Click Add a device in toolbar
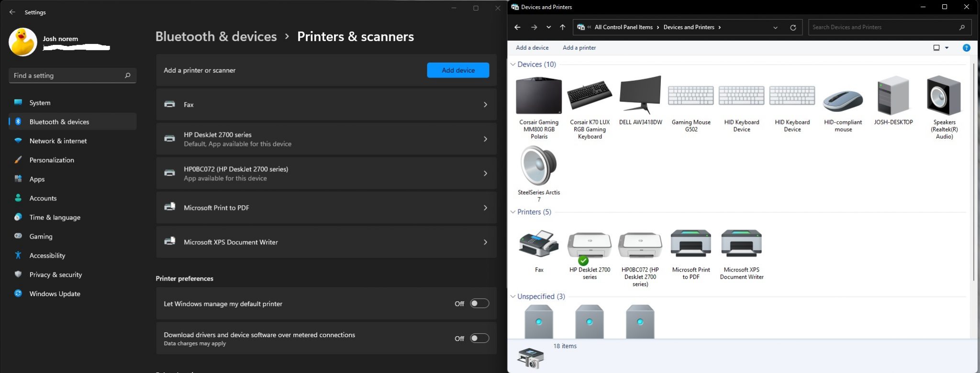The height and width of the screenshot is (373, 980). (532, 48)
